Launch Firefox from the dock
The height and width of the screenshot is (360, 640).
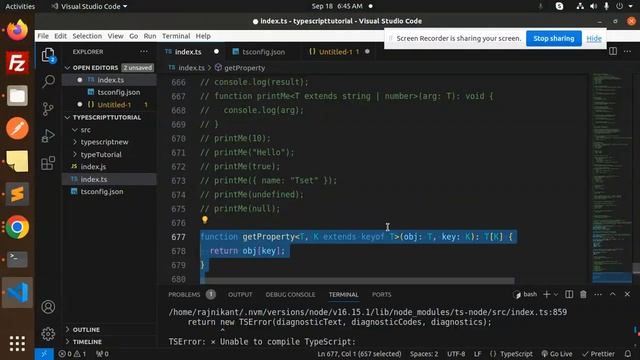click(x=17, y=30)
